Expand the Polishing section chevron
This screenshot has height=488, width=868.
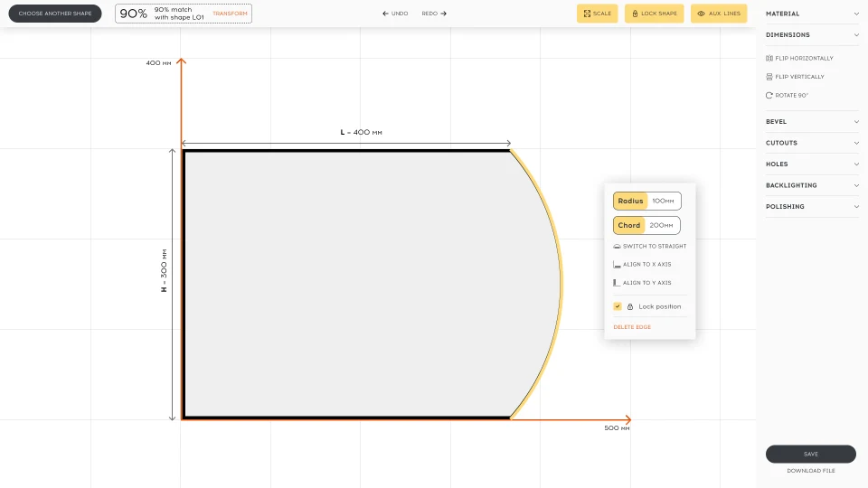point(856,207)
